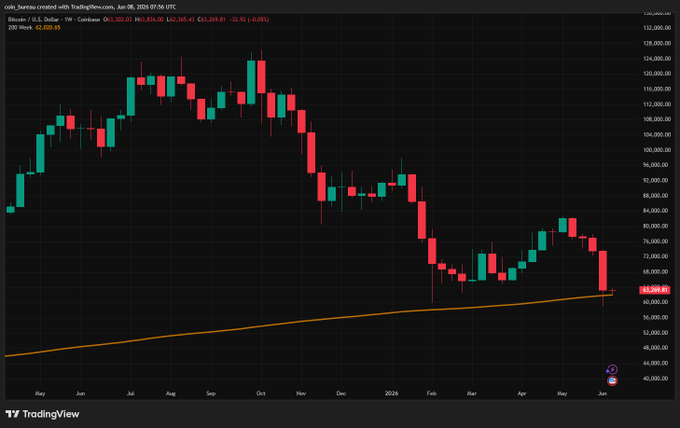The height and width of the screenshot is (428, 680).
Task: Click the Sep label on time axis
Action: pos(211,394)
